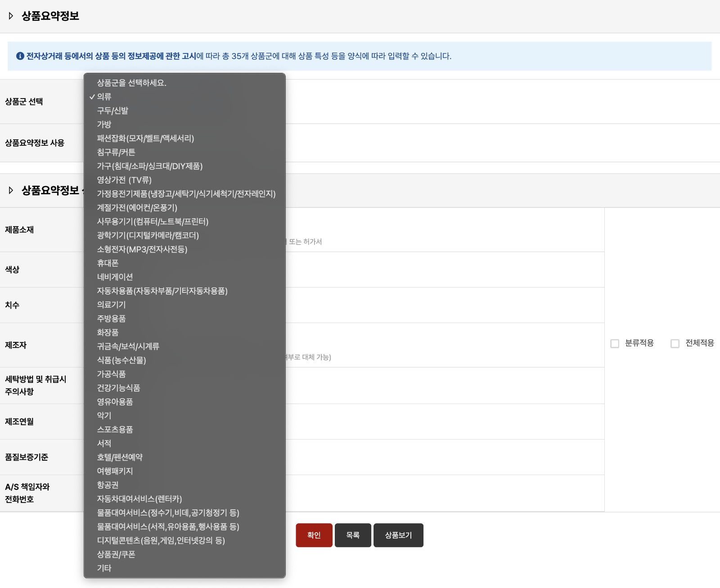Viewport: 720px width, 588px height.
Task: Select 구두/신발 from the list
Action: click(184, 111)
